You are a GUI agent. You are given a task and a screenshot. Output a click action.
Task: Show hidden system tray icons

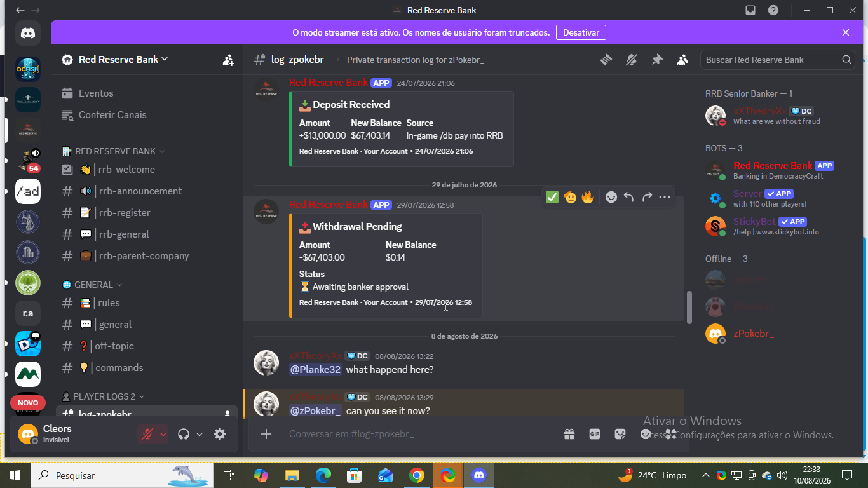pyautogui.click(x=705, y=475)
